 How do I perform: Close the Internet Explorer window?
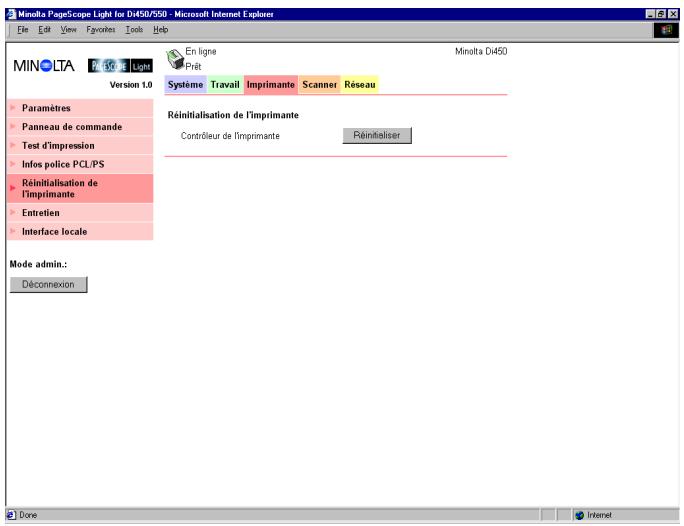tap(673, 14)
